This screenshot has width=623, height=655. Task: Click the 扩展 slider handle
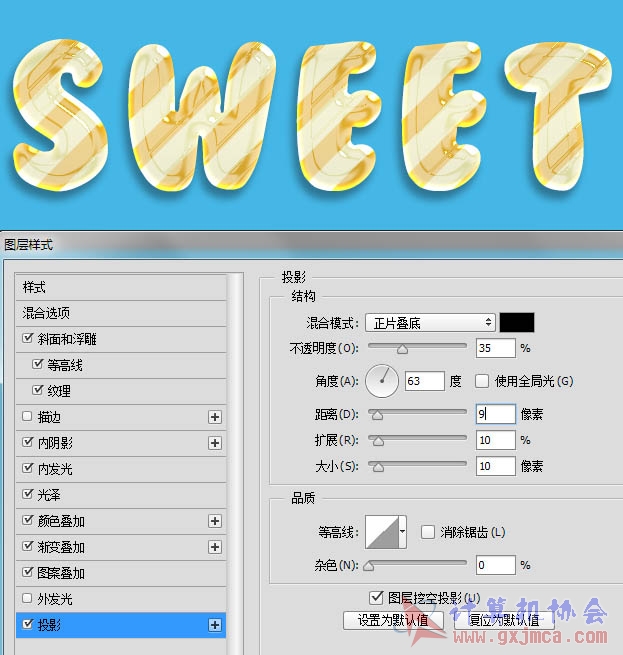click(378, 441)
